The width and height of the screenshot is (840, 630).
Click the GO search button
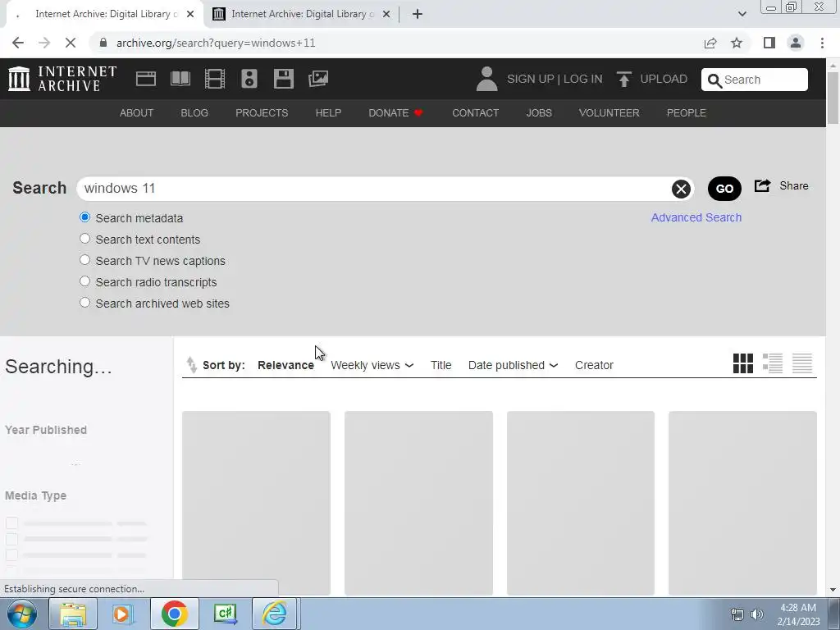tap(724, 189)
